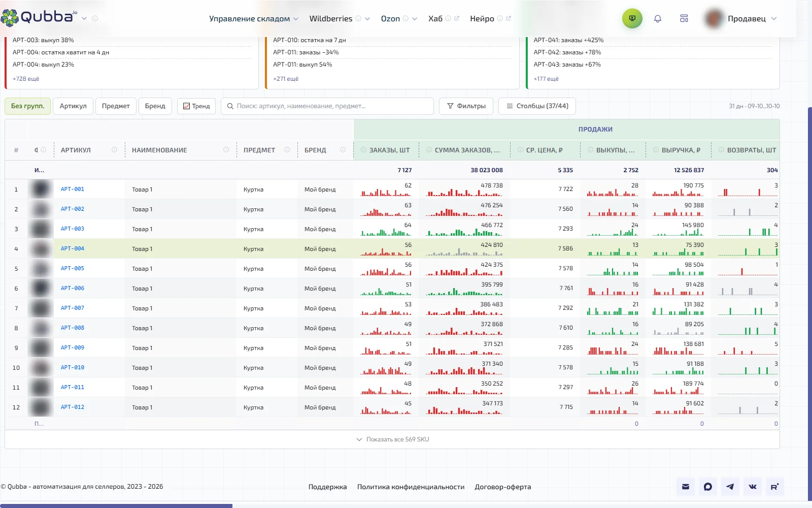Open notifications bell icon

(658, 19)
